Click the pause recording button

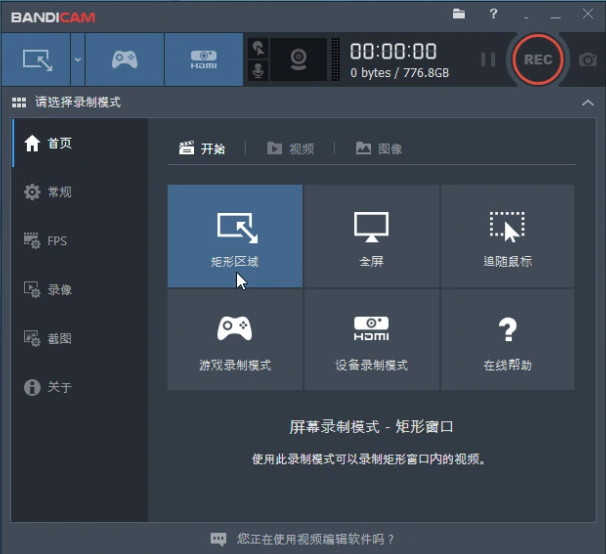click(x=488, y=60)
